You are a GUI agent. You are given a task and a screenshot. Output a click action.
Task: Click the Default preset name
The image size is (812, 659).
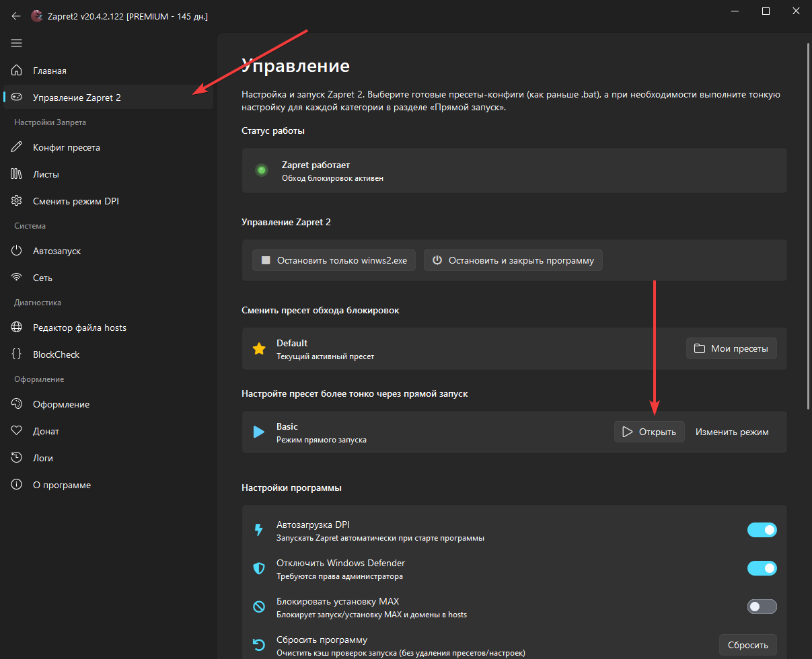[292, 343]
